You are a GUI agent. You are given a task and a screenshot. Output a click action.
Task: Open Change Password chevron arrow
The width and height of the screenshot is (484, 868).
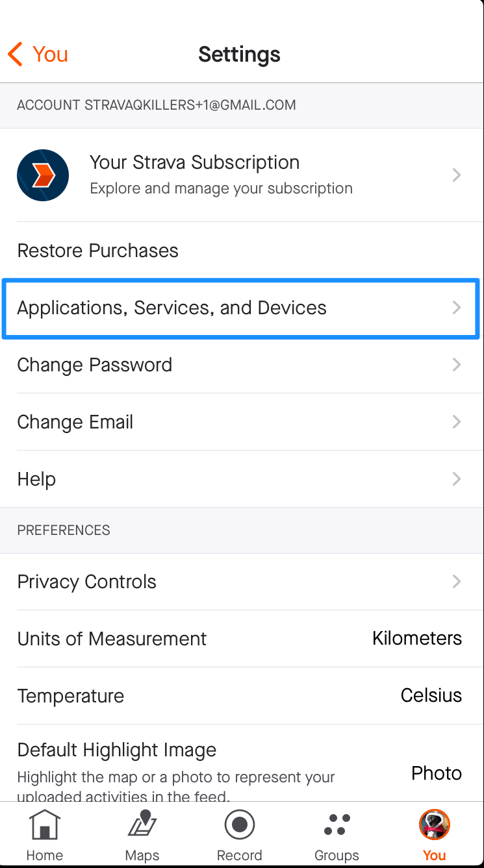pyautogui.click(x=457, y=365)
